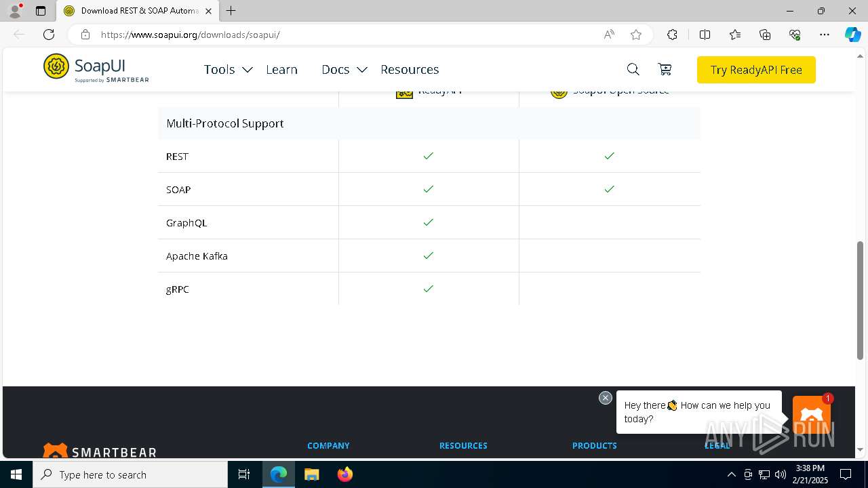This screenshot has width=868, height=488.
Task: Open the Learn navigation item
Action: point(281,69)
